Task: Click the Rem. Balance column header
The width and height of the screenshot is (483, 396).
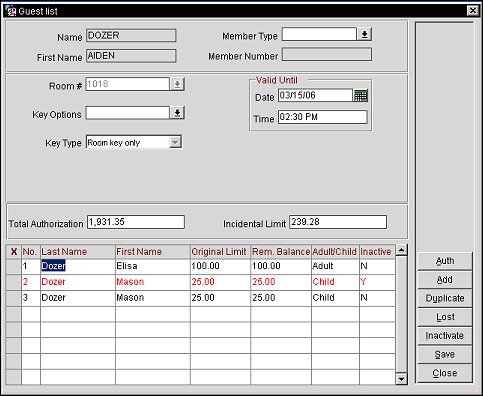Action: point(281,252)
